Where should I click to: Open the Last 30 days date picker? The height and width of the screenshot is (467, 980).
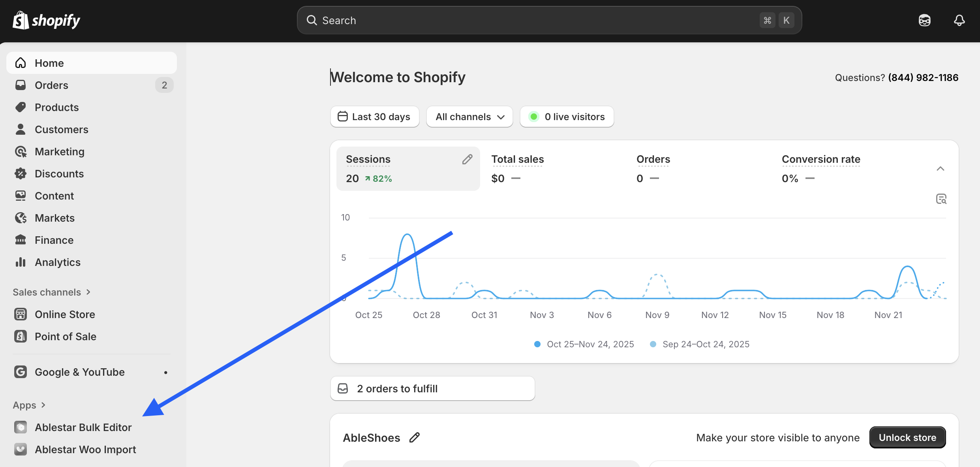point(374,117)
